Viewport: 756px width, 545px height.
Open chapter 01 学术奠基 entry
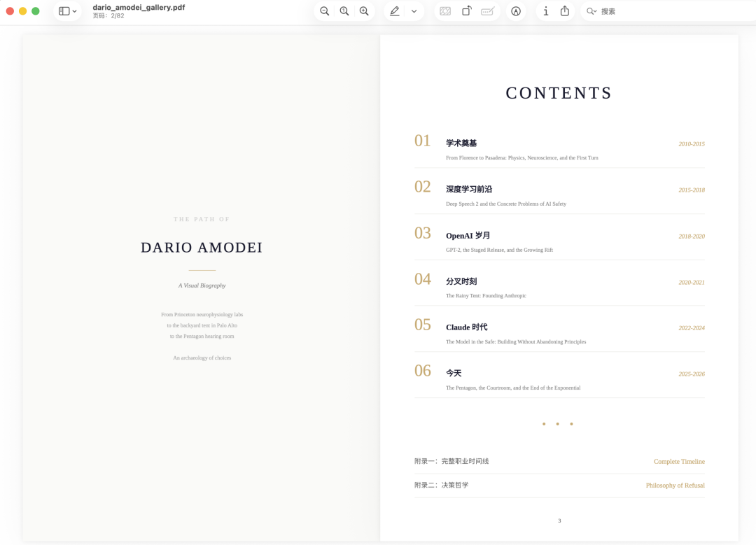point(461,143)
